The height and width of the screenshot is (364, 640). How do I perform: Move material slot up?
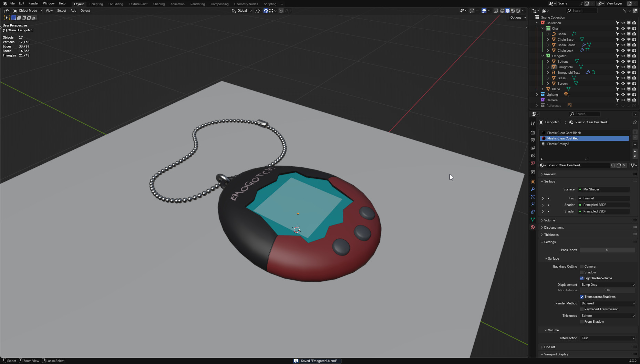tap(635, 151)
